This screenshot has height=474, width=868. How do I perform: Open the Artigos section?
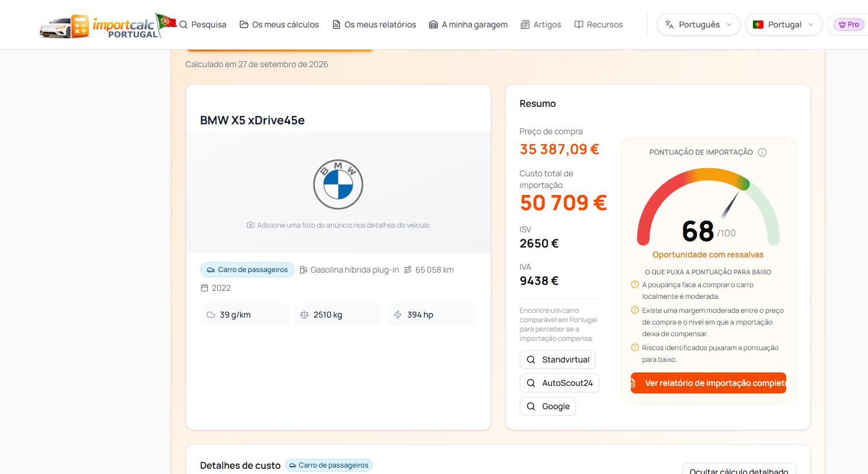pyautogui.click(x=541, y=25)
